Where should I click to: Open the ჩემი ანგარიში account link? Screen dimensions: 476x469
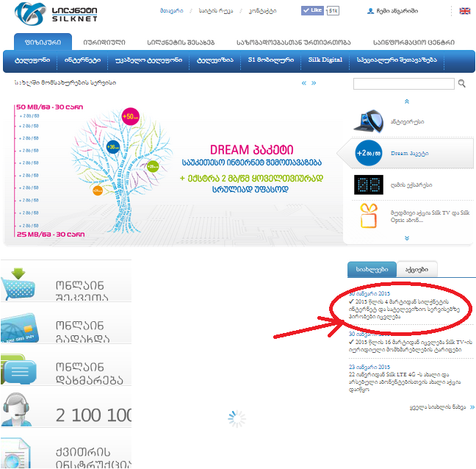point(397,11)
